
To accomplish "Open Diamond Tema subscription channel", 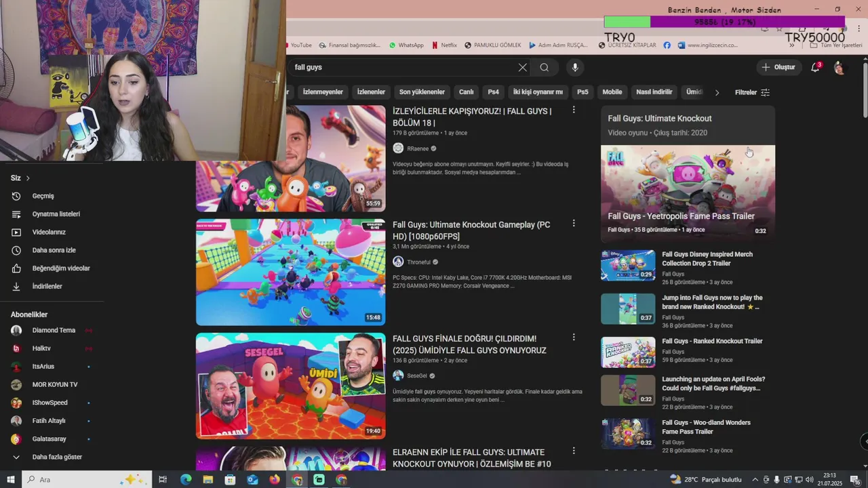I will (52, 330).
